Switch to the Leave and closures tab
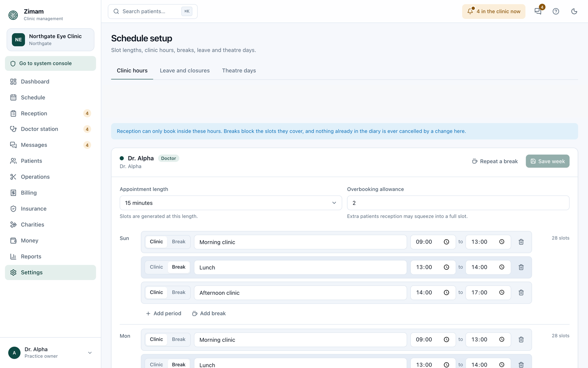The image size is (588, 368). click(185, 71)
